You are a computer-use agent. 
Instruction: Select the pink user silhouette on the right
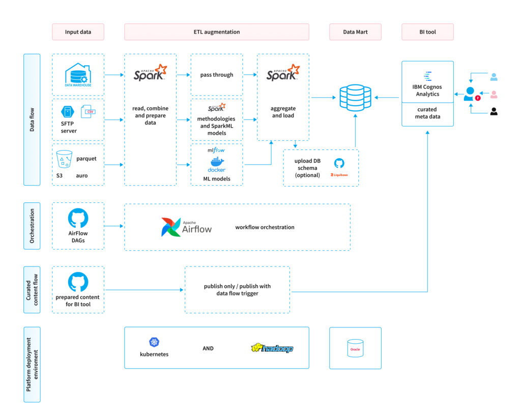pos(494,94)
